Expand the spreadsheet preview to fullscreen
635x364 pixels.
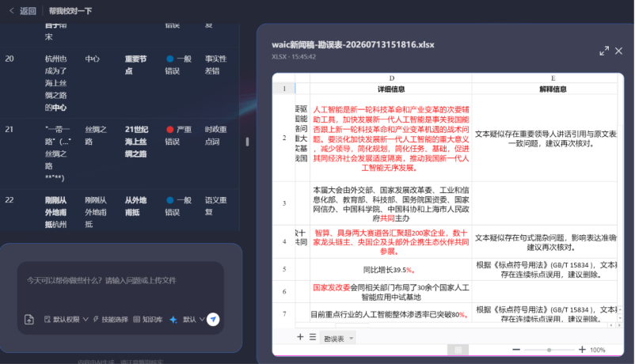[x=604, y=51]
